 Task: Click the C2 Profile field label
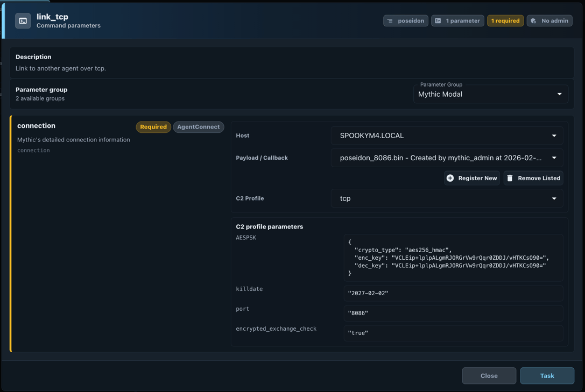tap(250, 198)
